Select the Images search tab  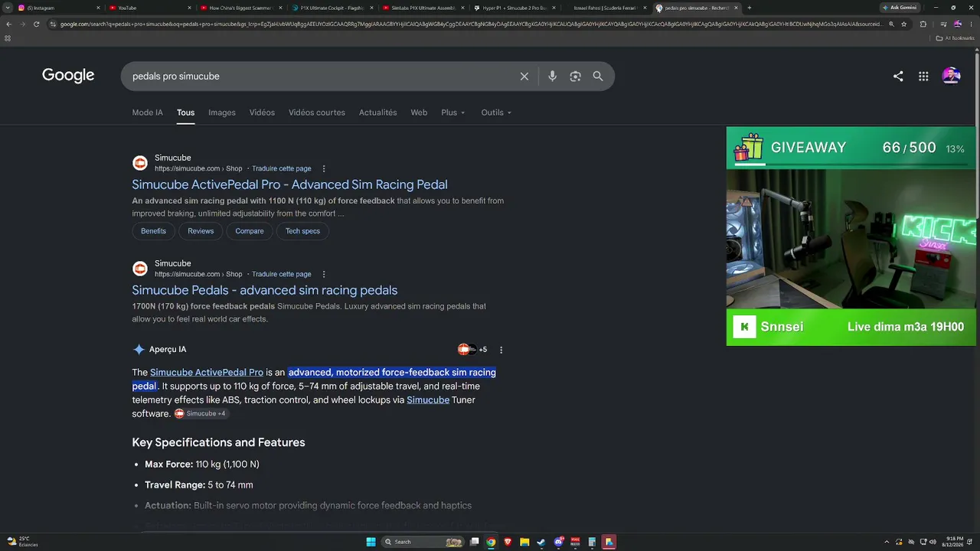(222, 112)
